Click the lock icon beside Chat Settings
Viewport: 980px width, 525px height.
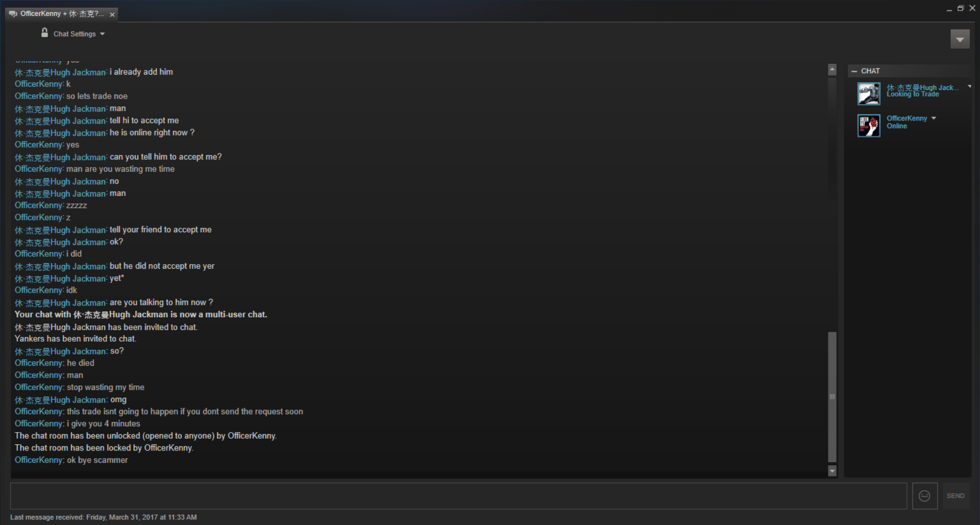pos(44,33)
